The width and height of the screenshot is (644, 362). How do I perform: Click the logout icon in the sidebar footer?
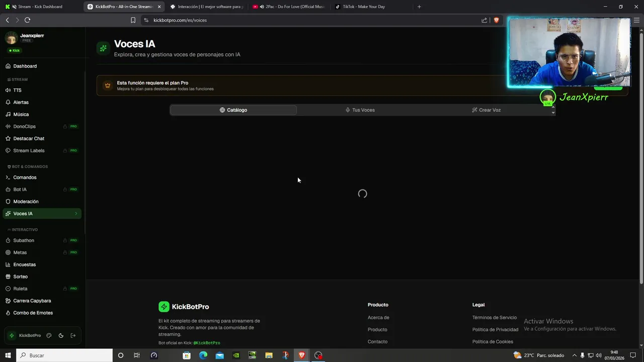click(73, 335)
